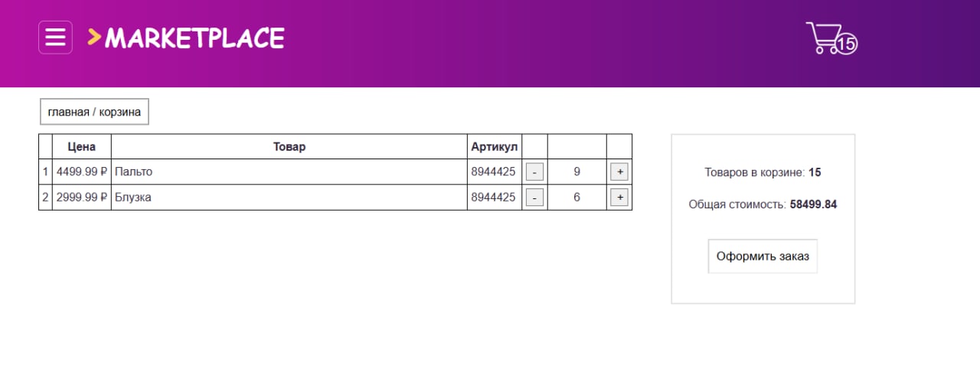Click the cart badge showing 15
The image size is (980, 386).
click(x=846, y=44)
